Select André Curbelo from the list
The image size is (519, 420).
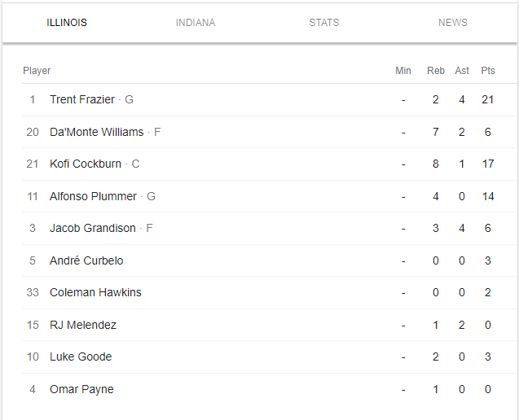86,260
